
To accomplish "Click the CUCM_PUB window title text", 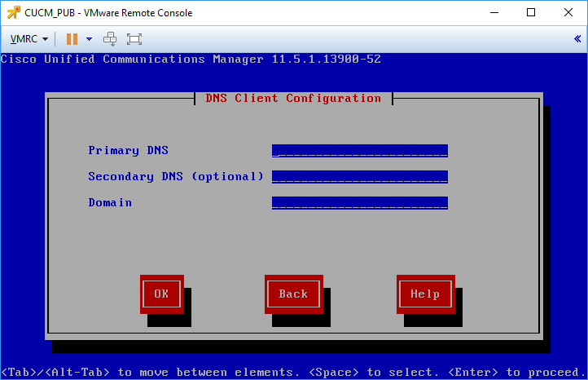I will click(x=108, y=13).
